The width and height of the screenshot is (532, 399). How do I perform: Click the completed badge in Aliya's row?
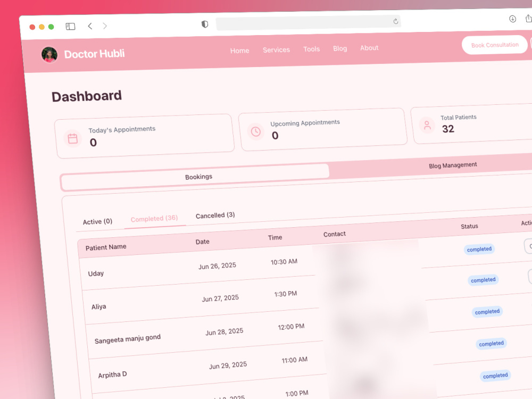pos(483,280)
